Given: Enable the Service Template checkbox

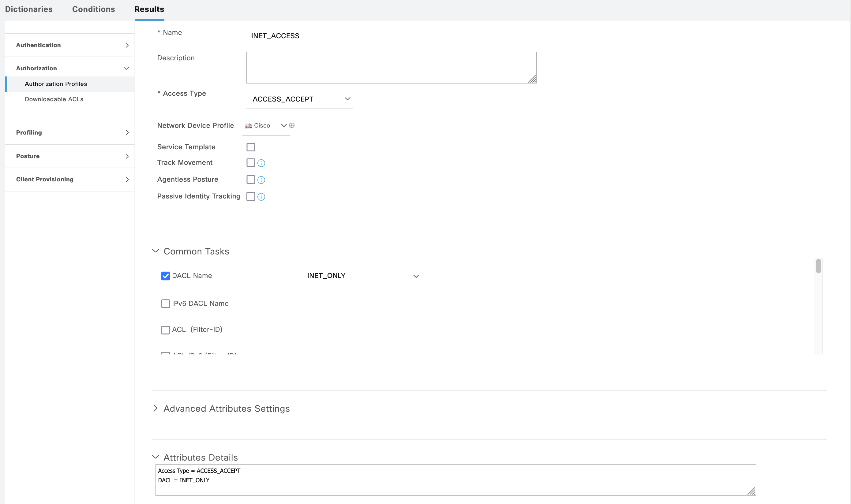Looking at the screenshot, I should [251, 147].
